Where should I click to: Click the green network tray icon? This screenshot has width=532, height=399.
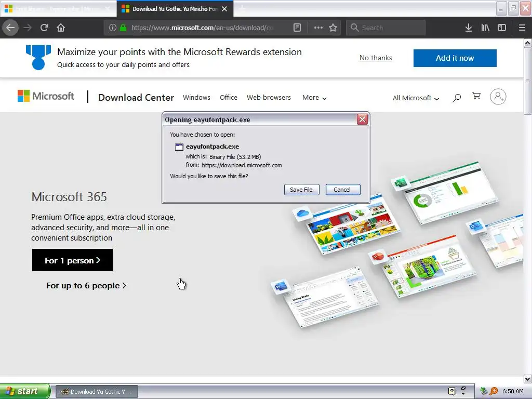coord(484,391)
